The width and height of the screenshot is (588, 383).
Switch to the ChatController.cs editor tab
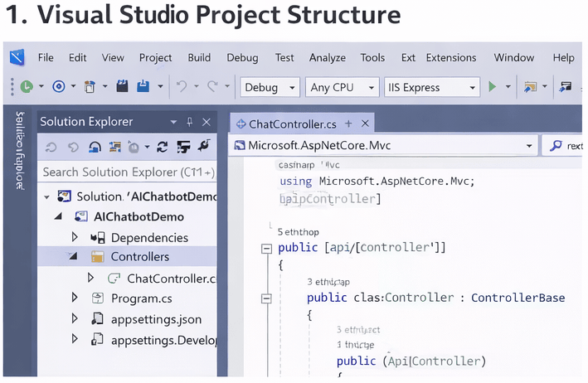[x=293, y=124]
